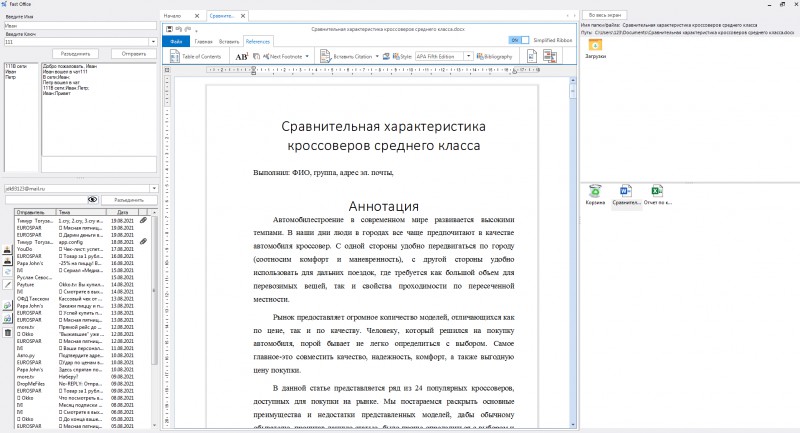Click the document vertical scrollbar

point(572,252)
